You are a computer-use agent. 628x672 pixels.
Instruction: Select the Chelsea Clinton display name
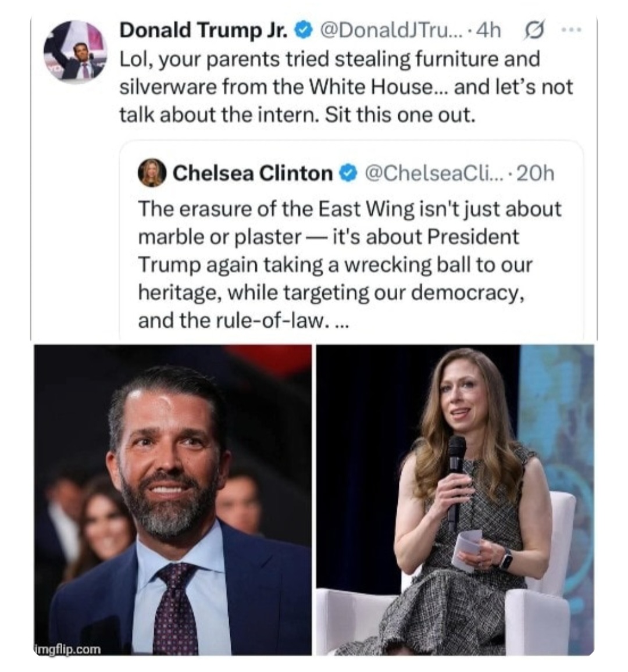pos(252,173)
